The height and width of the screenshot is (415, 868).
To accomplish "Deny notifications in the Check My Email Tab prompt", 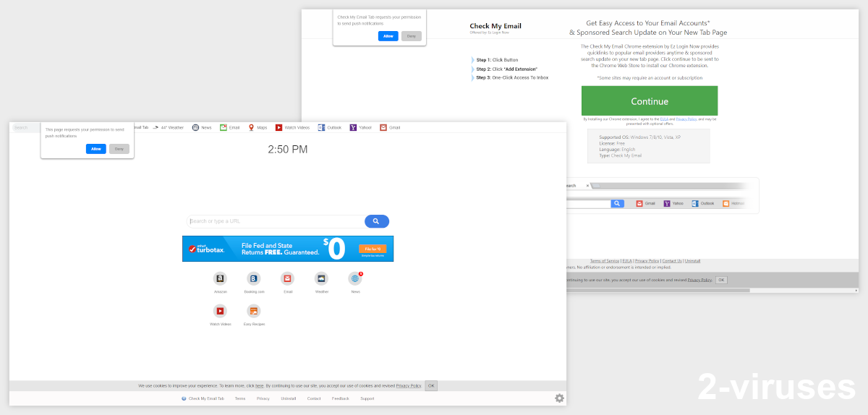I will click(x=412, y=36).
